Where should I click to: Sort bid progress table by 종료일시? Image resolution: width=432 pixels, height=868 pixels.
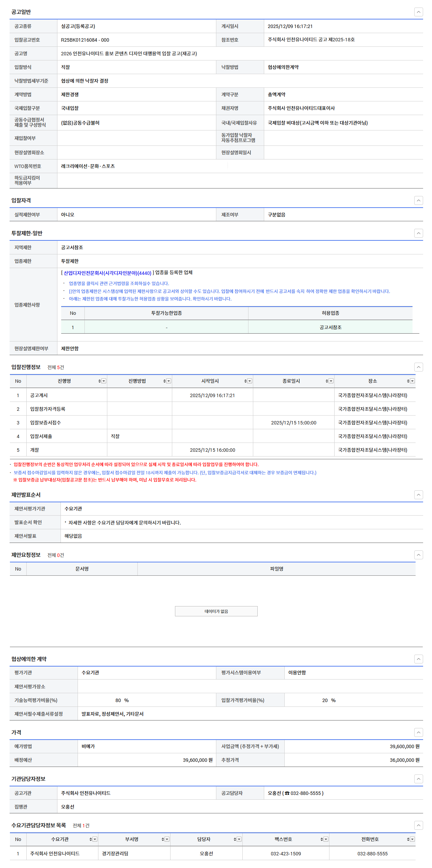coord(327,381)
